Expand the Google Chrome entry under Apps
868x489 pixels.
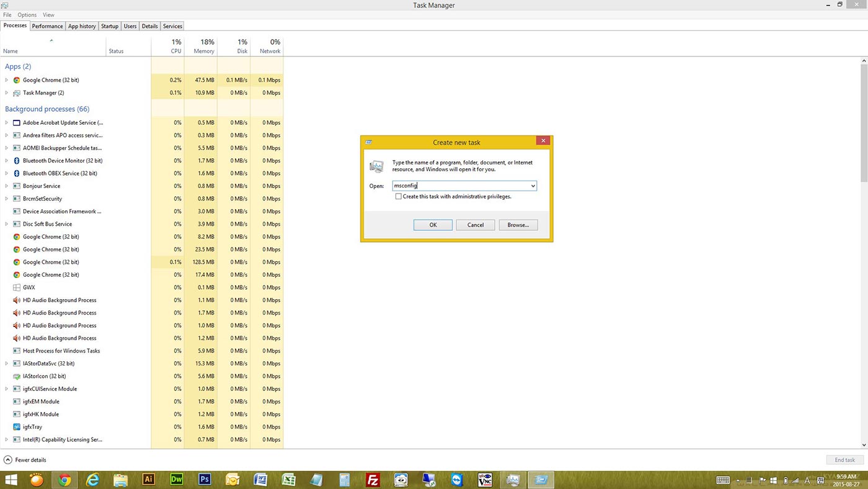7,80
